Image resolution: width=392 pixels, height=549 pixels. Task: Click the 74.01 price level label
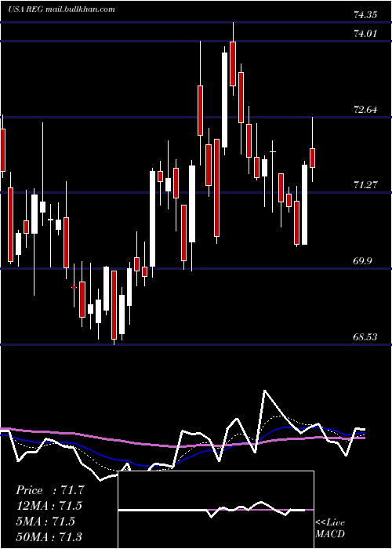[x=365, y=34]
